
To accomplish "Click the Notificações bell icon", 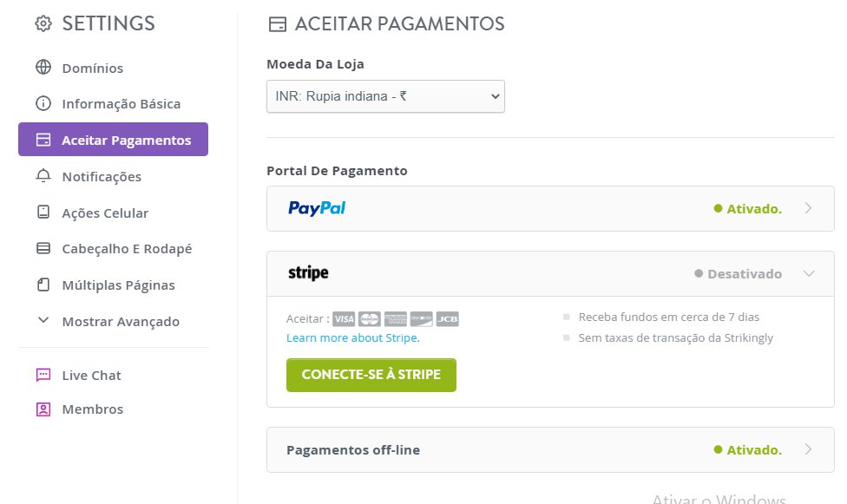I will [43, 176].
